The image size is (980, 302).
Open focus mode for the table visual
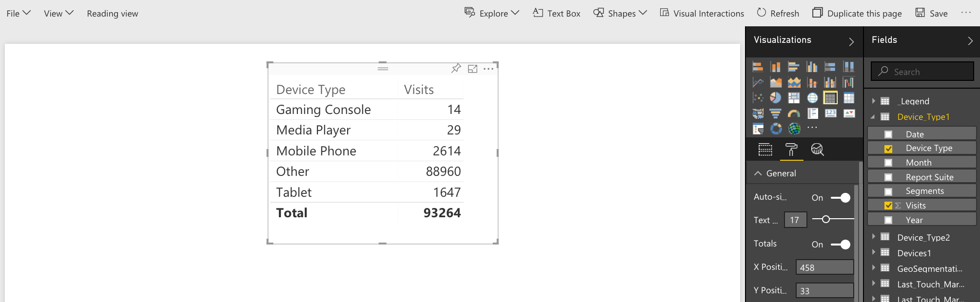click(x=472, y=69)
